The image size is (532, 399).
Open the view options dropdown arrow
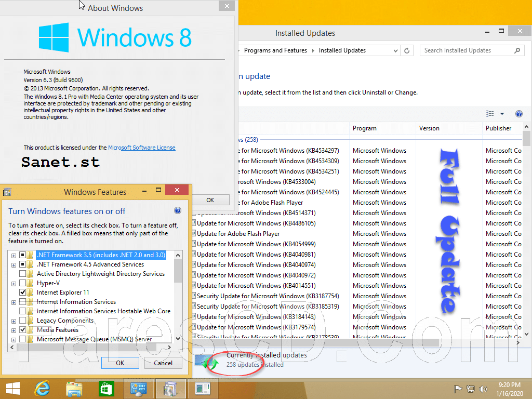502,114
